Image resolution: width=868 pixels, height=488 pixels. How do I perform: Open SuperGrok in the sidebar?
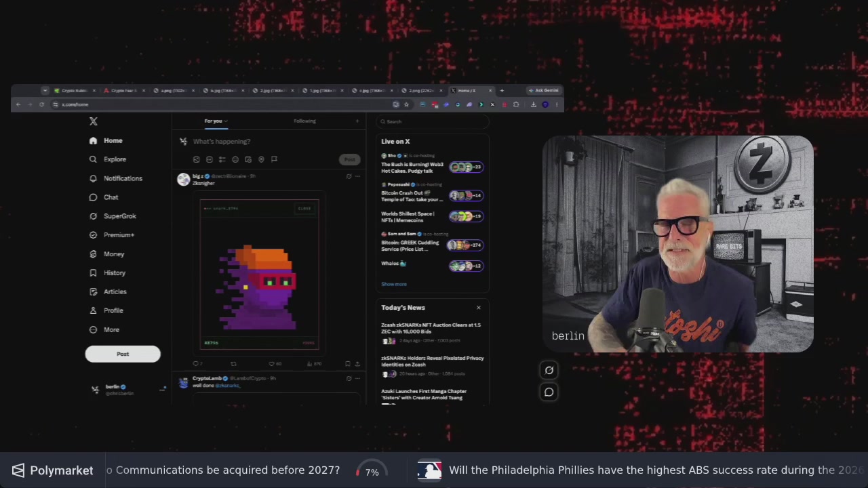coord(113,216)
